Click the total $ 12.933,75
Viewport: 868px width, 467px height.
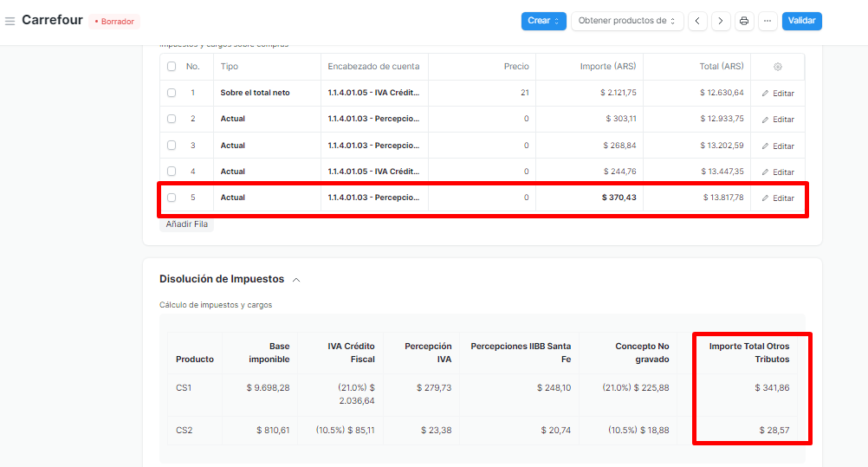pyautogui.click(x=722, y=119)
